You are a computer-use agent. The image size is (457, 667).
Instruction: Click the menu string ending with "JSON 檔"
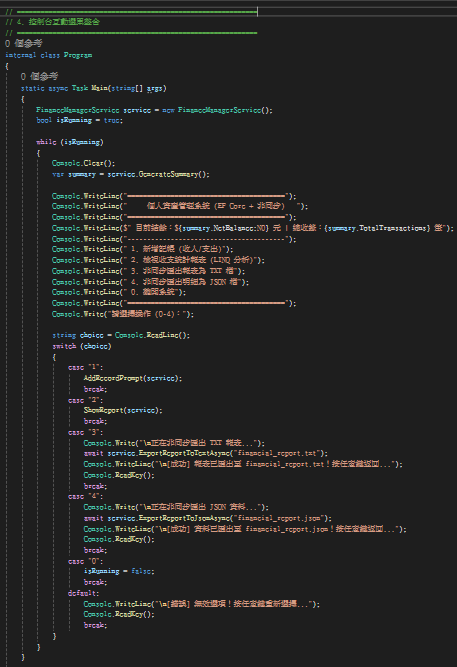point(183,282)
